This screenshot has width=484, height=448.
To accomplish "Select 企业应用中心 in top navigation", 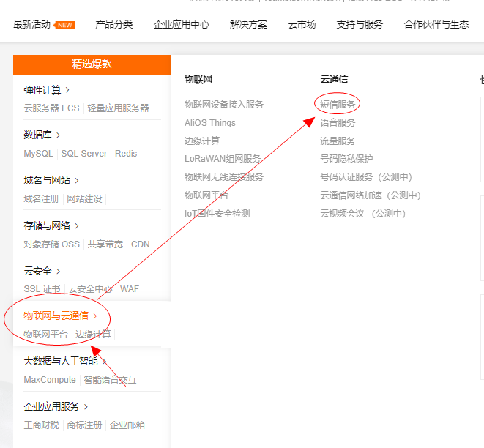I will coord(181,24).
